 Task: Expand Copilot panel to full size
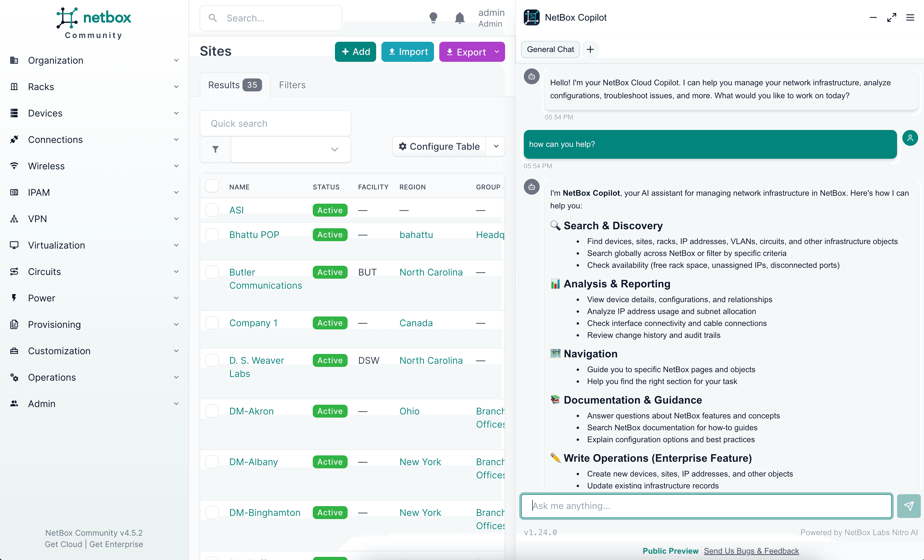coord(892,18)
